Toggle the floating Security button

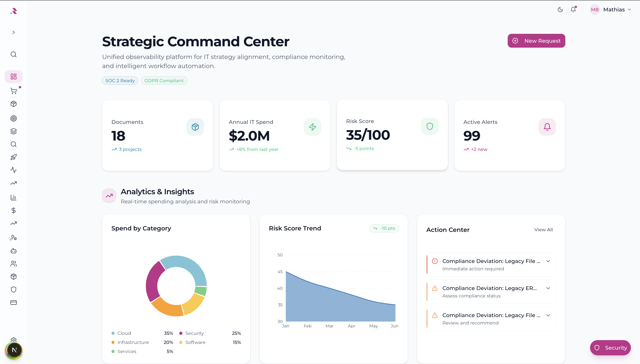(610, 348)
